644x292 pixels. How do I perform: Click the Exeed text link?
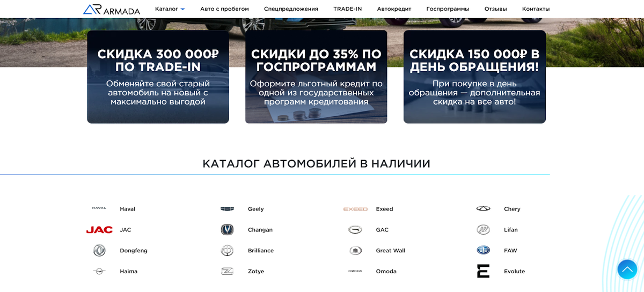tap(384, 209)
